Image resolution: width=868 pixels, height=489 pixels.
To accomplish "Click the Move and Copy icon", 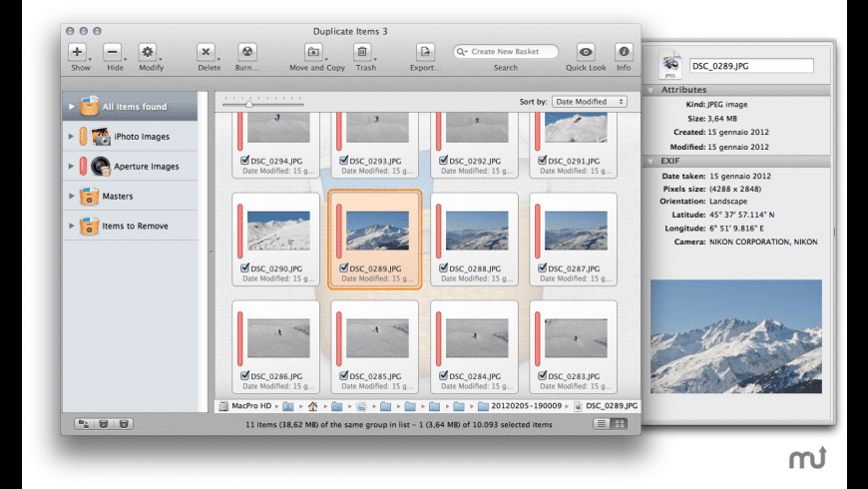I will (315, 52).
